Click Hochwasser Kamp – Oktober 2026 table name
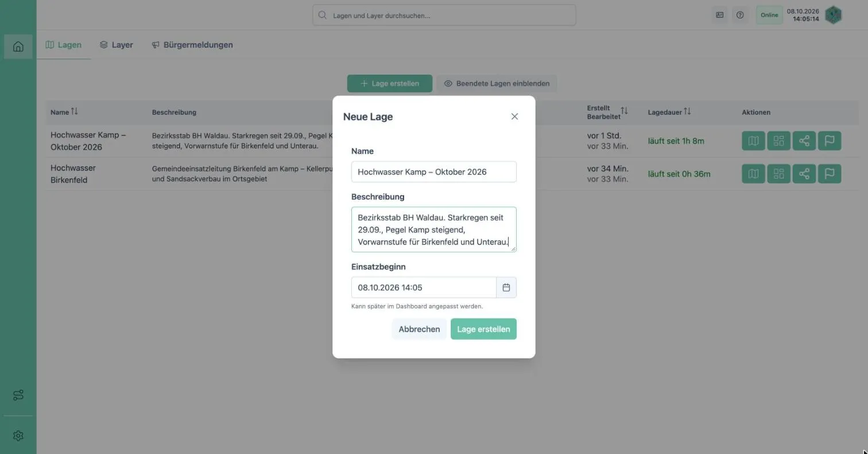The image size is (868, 454). pyautogui.click(x=88, y=141)
